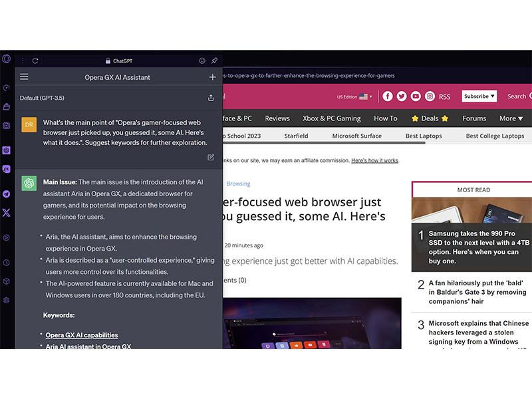532x399 pixels.
Task: Start a new chat with plus icon
Action: [213, 77]
